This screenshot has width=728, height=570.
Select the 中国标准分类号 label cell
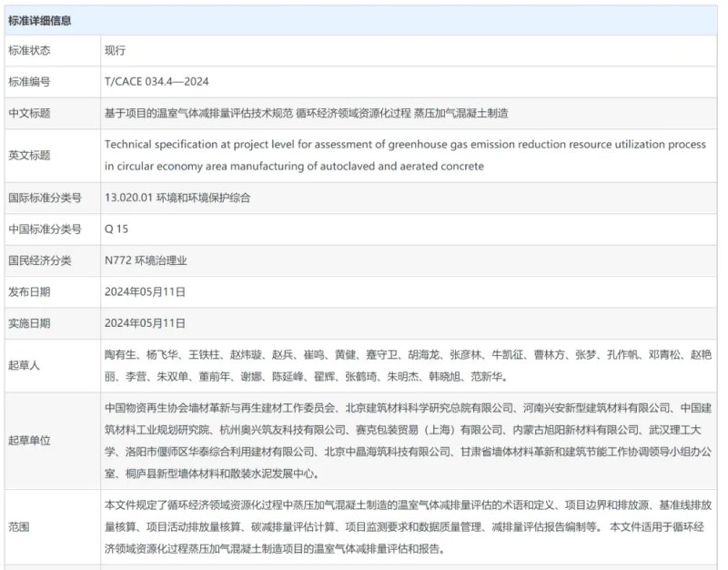coord(53,229)
